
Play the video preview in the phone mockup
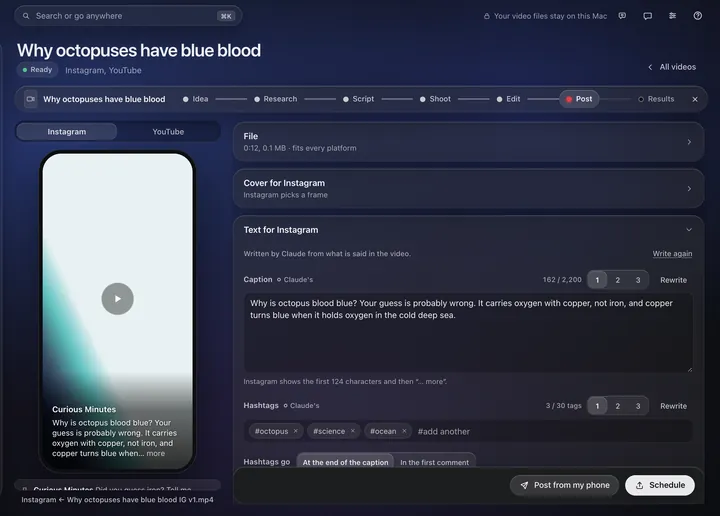click(118, 299)
